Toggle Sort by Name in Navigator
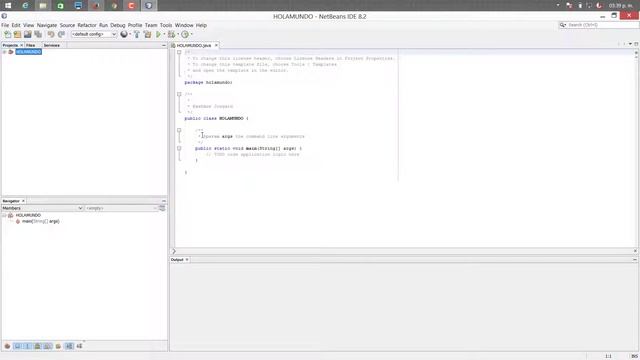640x360 pixels. pyautogui.click(x=69, y=346)
